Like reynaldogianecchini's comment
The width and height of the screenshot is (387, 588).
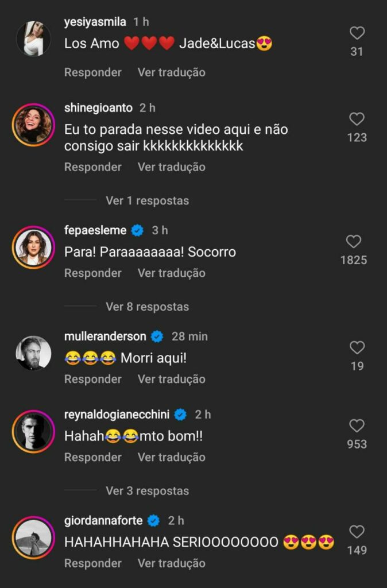357,425
